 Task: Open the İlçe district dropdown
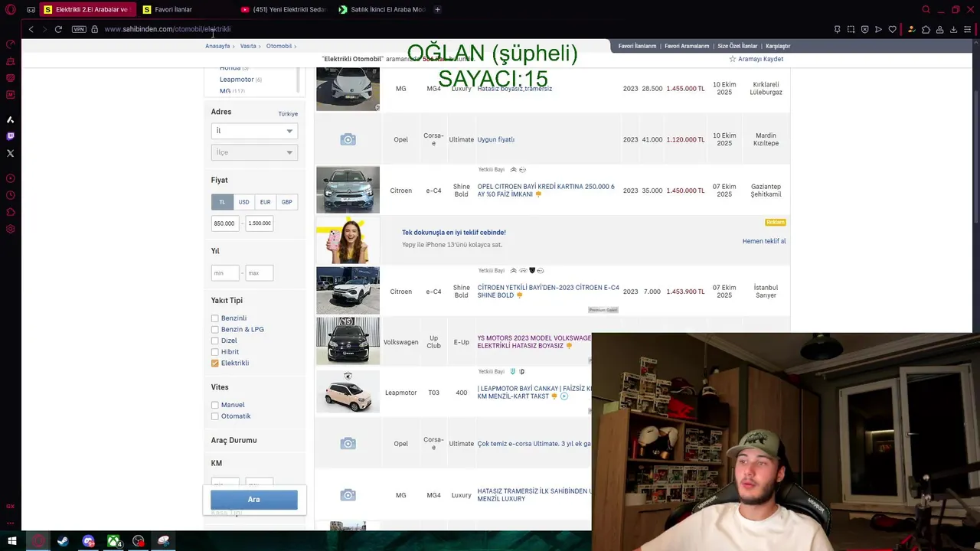tap(254, 152)
